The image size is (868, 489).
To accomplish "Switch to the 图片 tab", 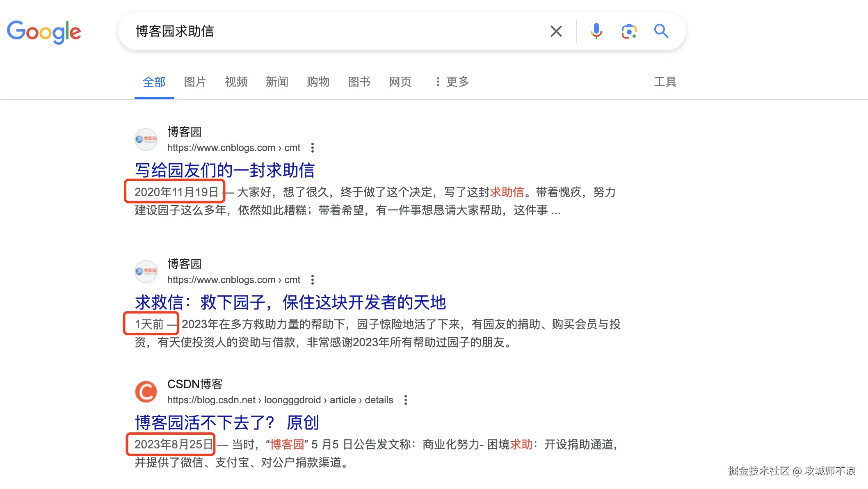I will [195, 82].
